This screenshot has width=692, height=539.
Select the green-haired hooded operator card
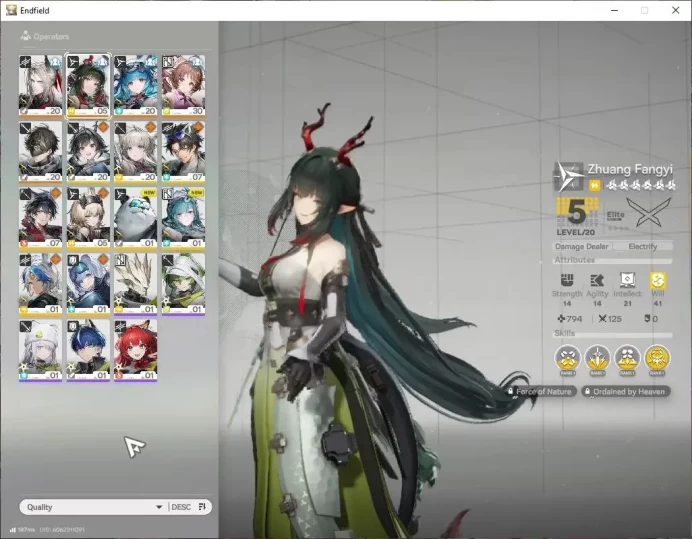coord(183,284)
